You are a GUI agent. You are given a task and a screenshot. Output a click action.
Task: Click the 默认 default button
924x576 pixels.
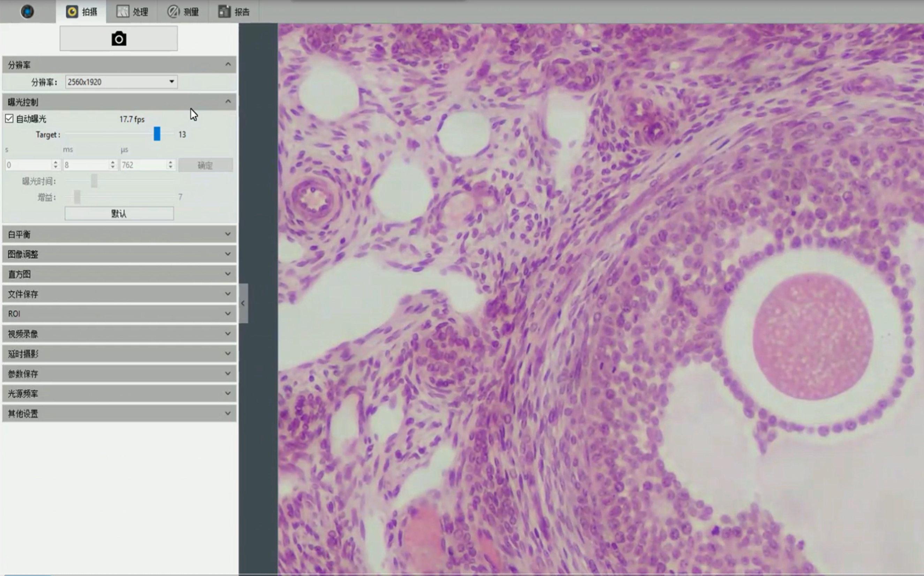[119, 213]
